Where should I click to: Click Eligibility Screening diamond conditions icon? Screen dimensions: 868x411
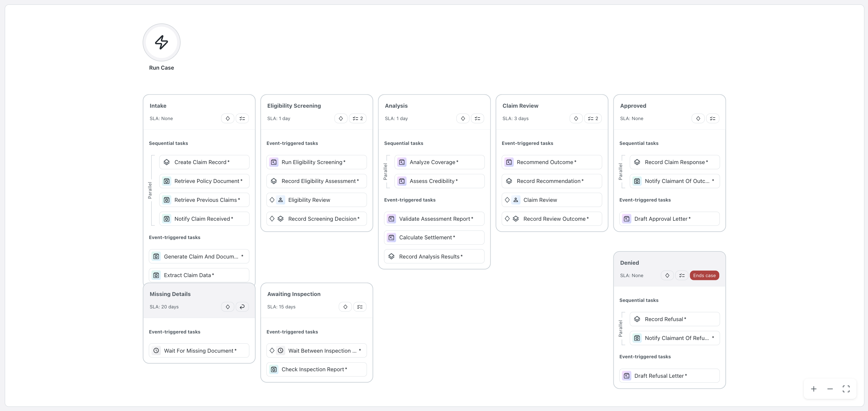point(341,118)
